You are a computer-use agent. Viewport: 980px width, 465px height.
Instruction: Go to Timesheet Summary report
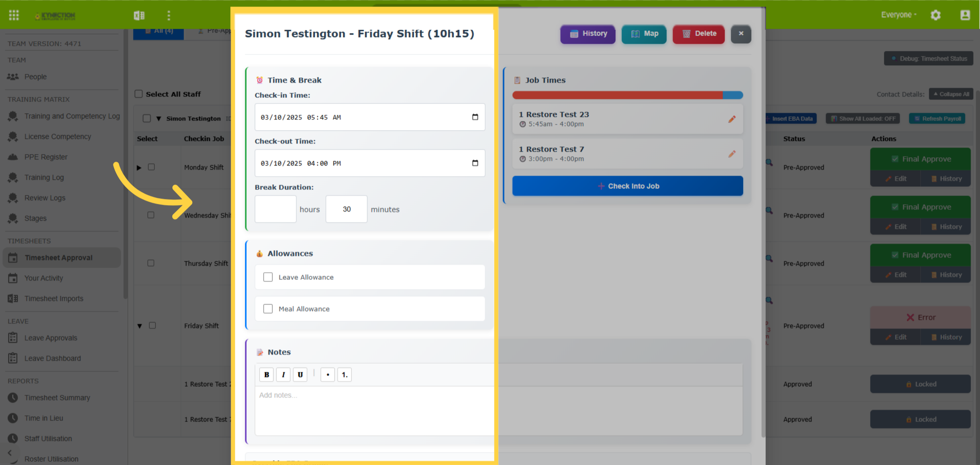pyautogui.click(x=57, y=398)
